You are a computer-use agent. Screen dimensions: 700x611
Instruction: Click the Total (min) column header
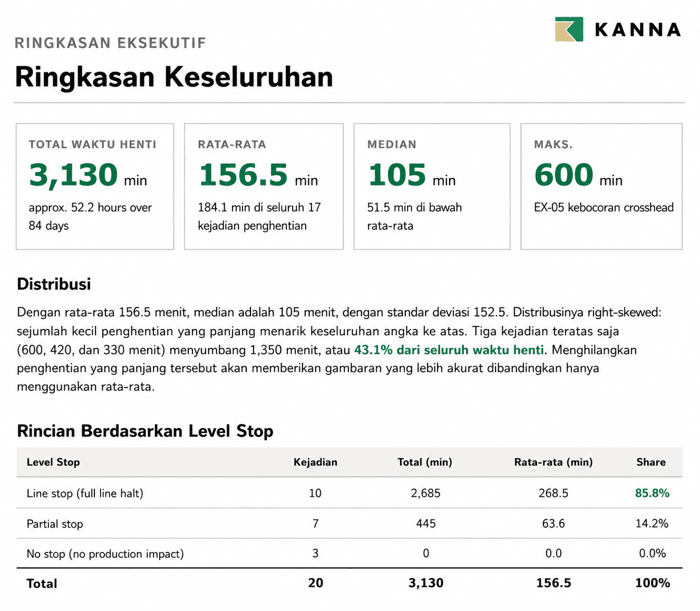pyautogui.click(x=425, y=462)
